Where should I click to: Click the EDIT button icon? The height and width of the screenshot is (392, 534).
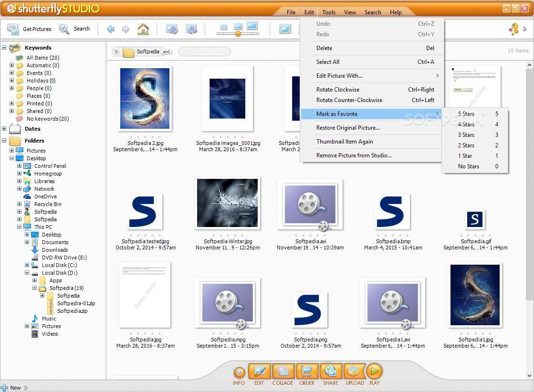tap(259, 371)
